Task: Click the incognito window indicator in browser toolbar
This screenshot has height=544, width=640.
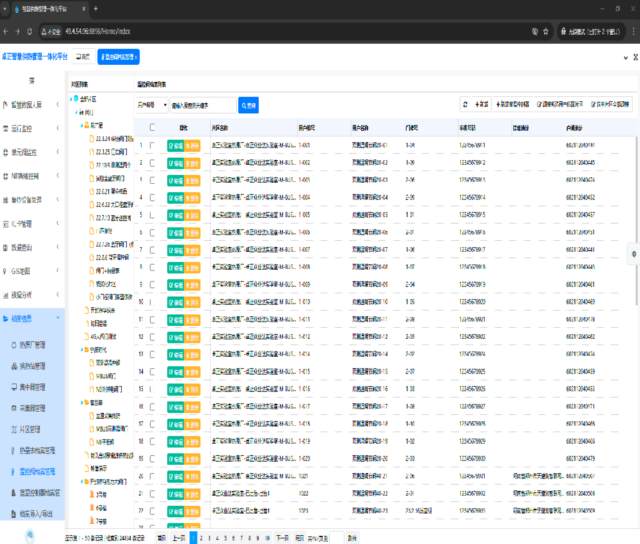Action: tap(591, 31)
